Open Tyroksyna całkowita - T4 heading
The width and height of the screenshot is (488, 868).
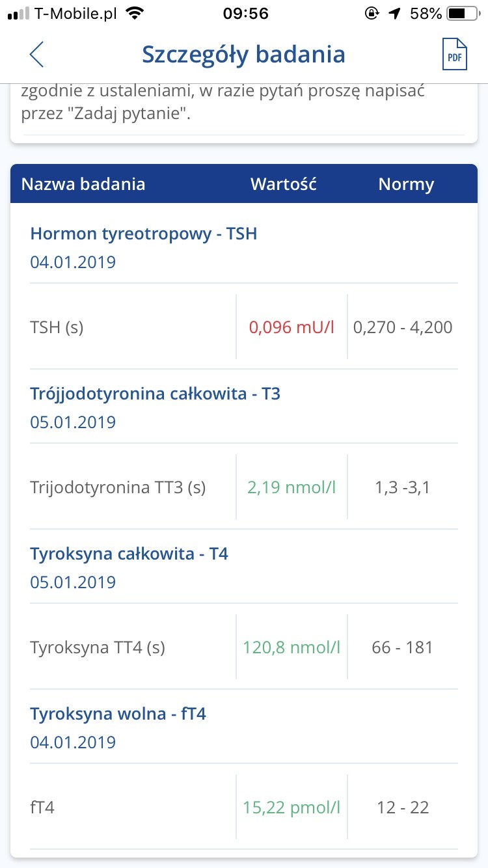129,554
